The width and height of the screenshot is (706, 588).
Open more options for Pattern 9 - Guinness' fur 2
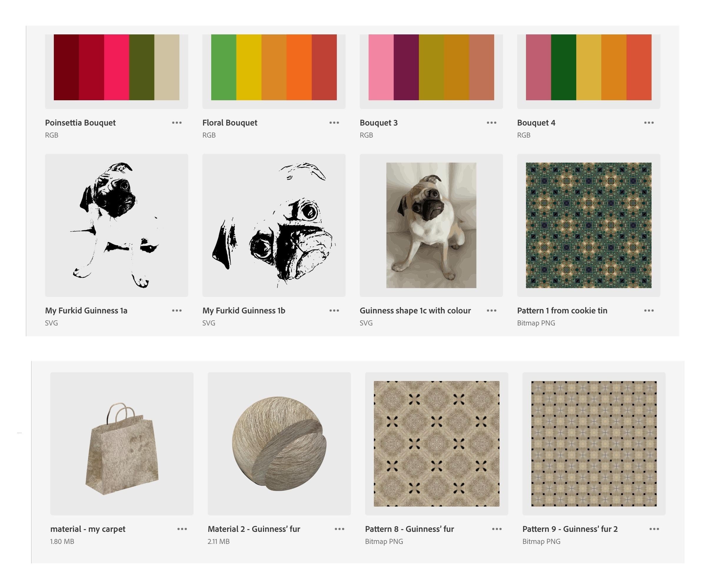tap(654, 529)
